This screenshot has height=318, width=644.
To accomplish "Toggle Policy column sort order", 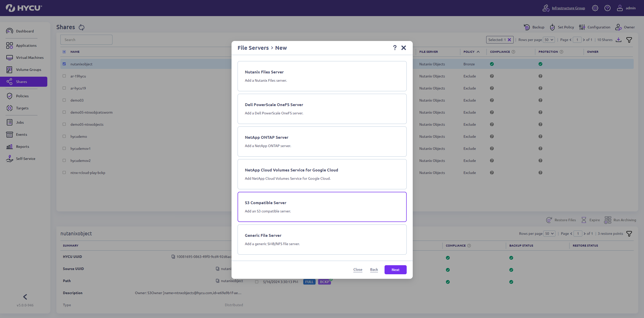I will (478, 52).
